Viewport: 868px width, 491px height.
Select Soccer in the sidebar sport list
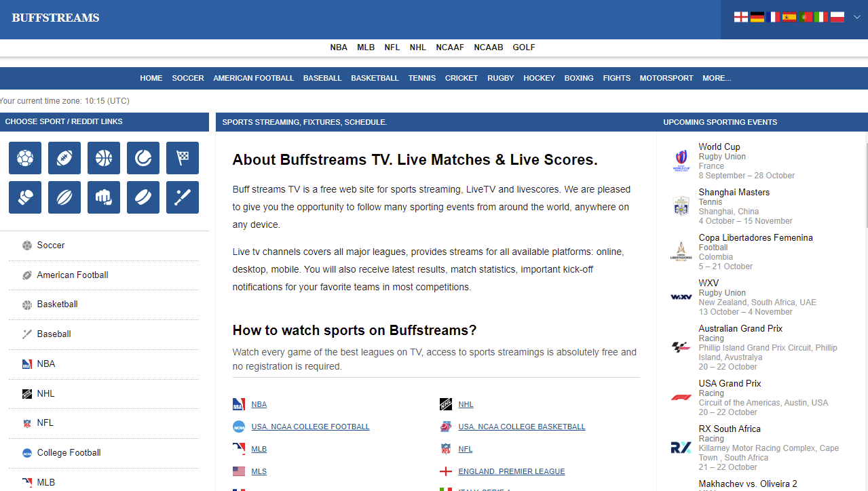coord(104,245)
